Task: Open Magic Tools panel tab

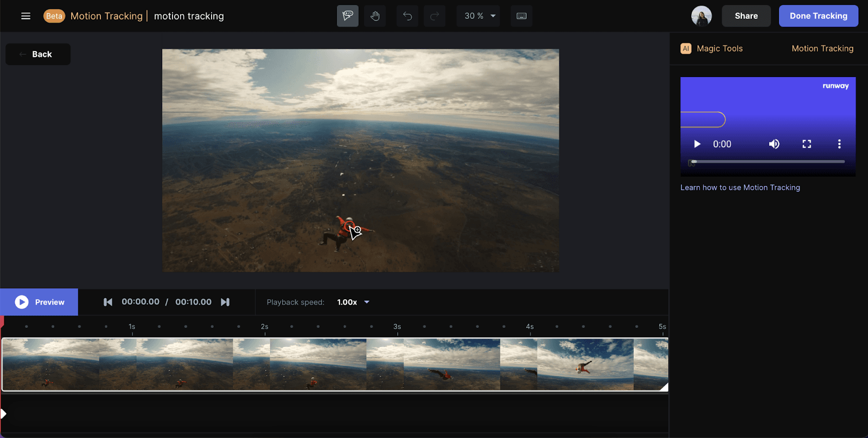Action: (712, 48)
